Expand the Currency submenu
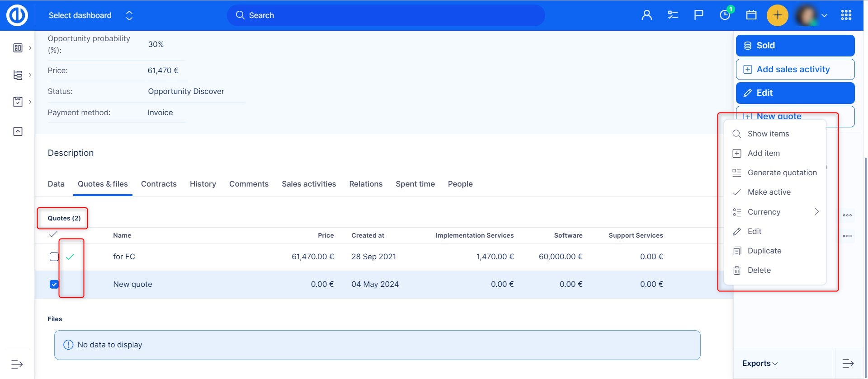 pos(775,212)
